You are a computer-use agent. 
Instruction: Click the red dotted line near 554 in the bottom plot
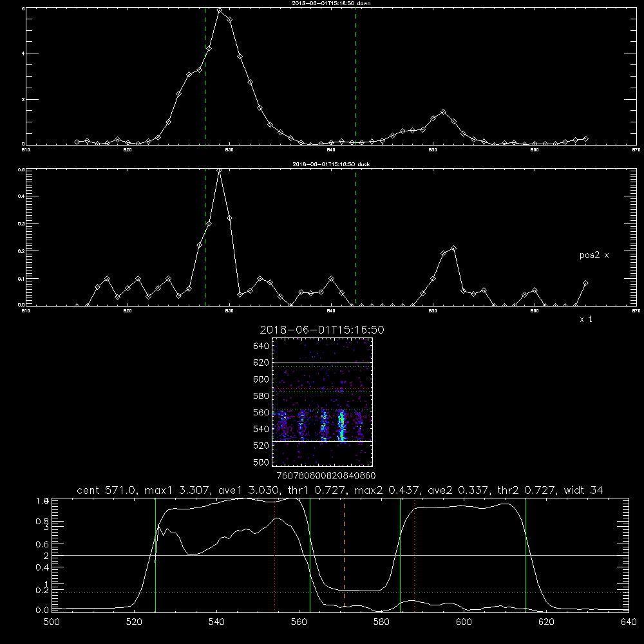click(x=274, y=555)
